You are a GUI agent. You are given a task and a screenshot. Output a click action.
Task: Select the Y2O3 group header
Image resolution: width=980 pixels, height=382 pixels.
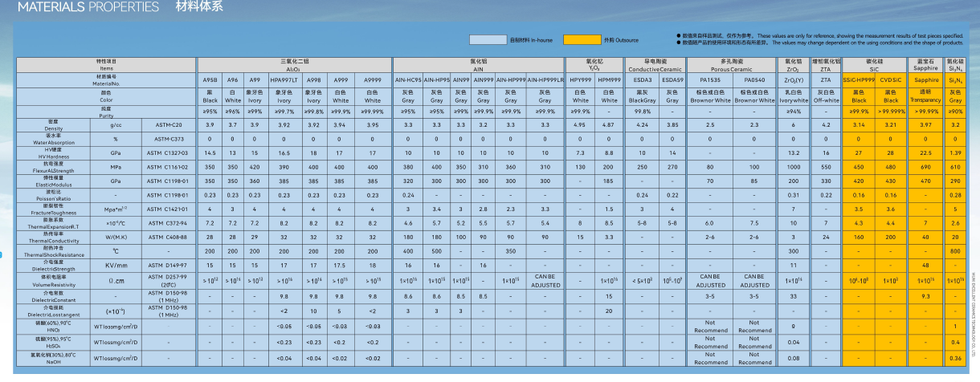pos(594,63)
